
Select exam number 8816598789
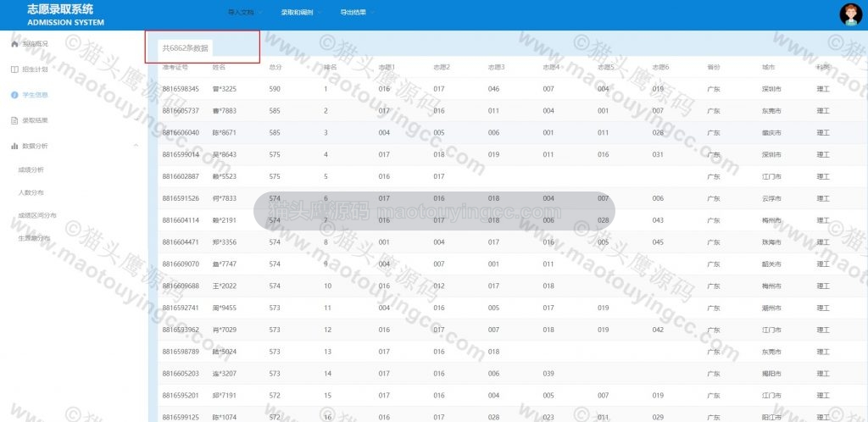pyautogui.click(x=181, y=352)
